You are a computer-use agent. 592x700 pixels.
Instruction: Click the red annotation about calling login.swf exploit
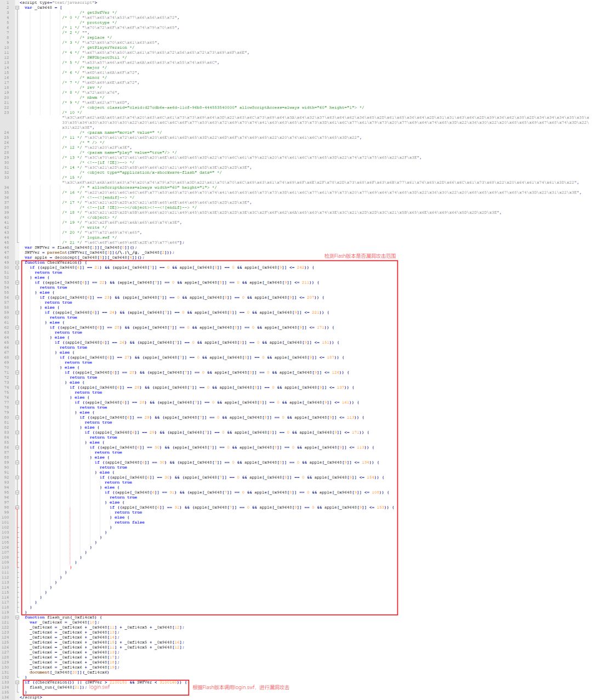pyautogui.click(x=241, y=687)
